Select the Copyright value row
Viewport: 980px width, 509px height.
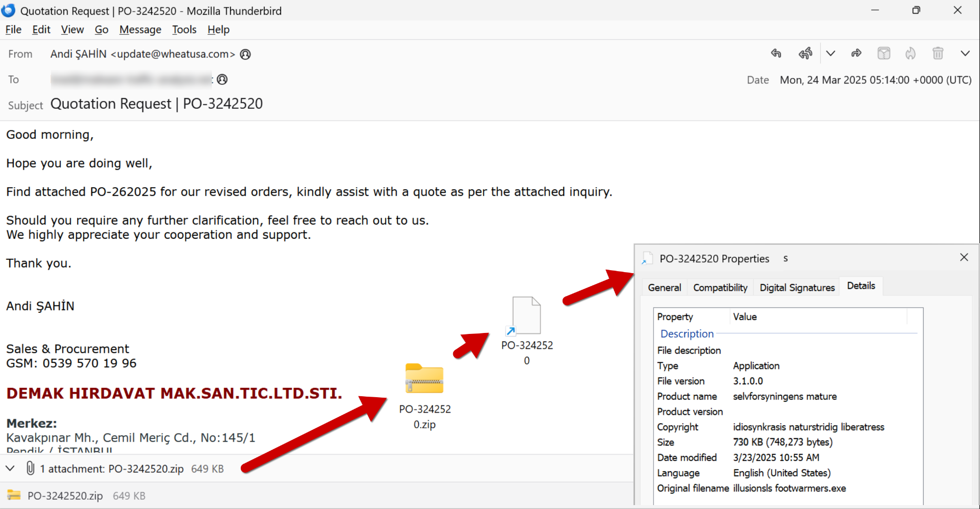click(808, 427)
